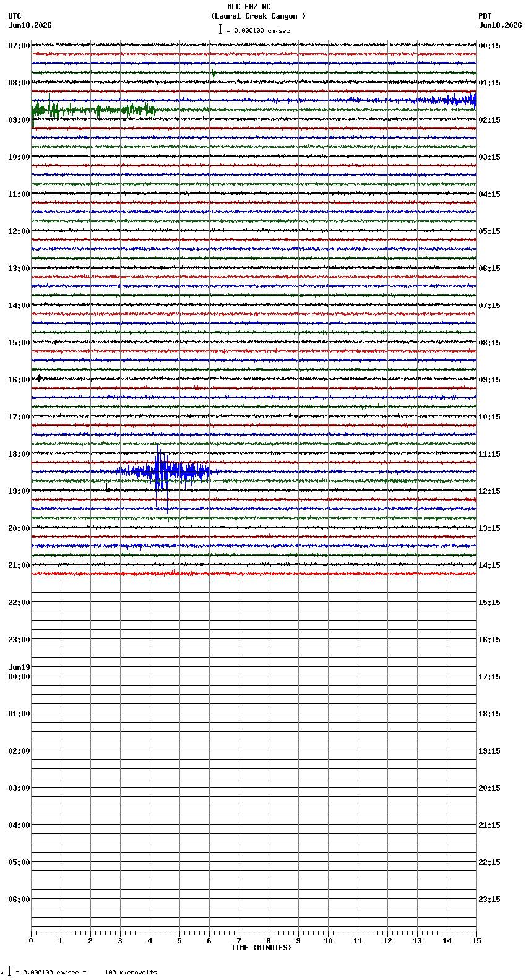Image resolution: width=526 pixels, height=980 pixels.
Task: Click the 'Jun19' date label on left axis
Action: click(19, 668)
